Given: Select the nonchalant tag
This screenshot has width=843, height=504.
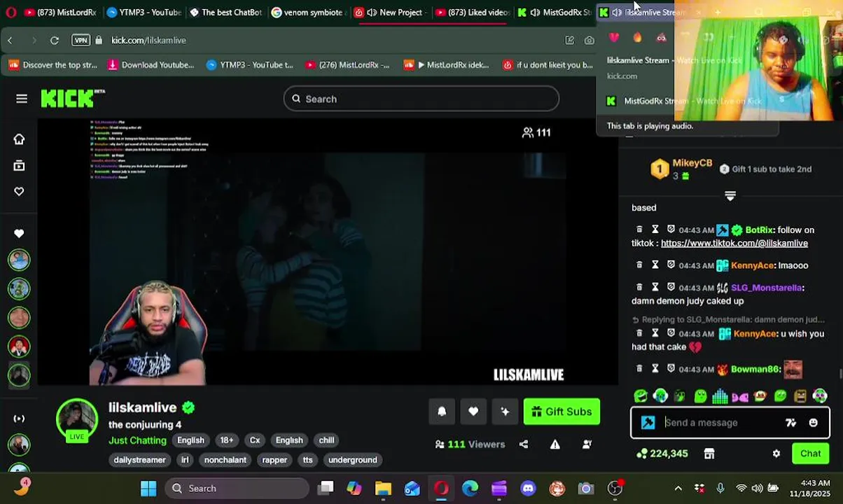Looking at the screenshot, I should pos(225,460).
